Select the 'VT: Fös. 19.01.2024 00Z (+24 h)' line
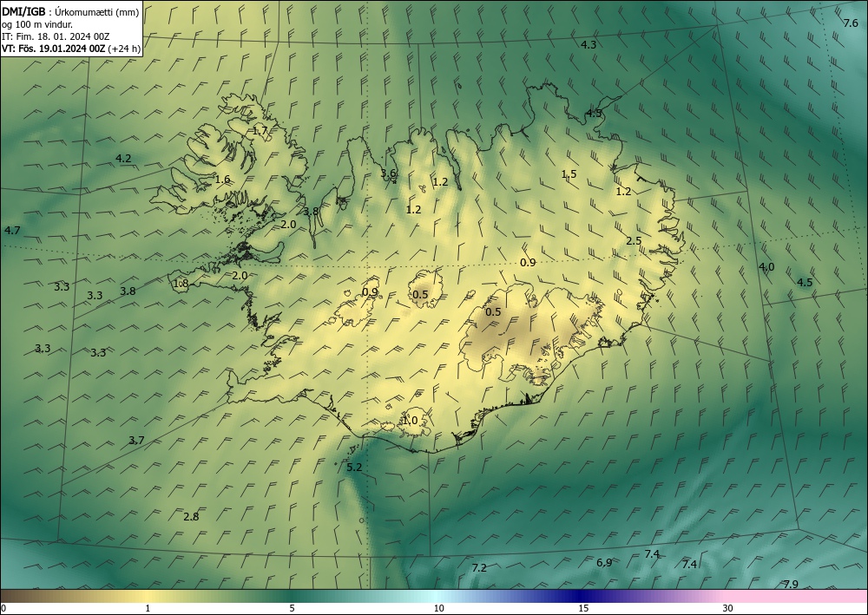868x615 pixels. point(71,49)
